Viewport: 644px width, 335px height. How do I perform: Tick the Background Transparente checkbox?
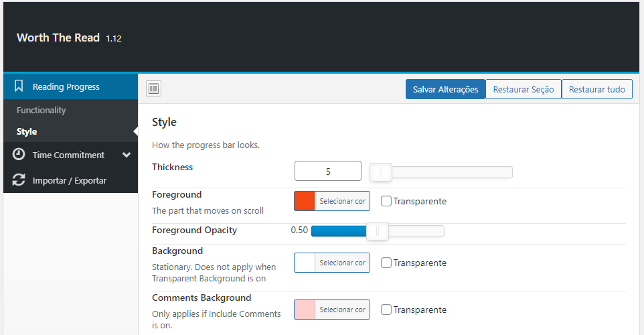(386, 263)
